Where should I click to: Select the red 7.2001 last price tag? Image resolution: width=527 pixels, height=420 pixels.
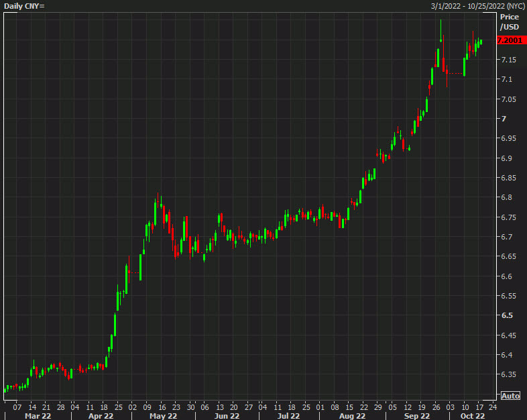pyautogui.click(x=510, y=40)
